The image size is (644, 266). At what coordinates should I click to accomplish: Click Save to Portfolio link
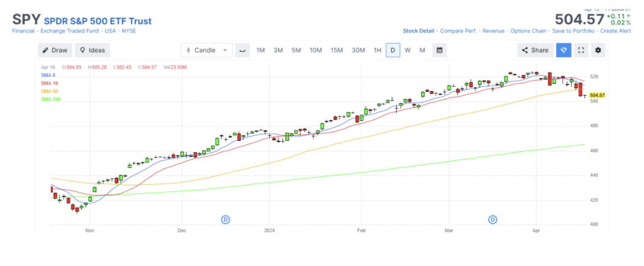coord(573,31)
